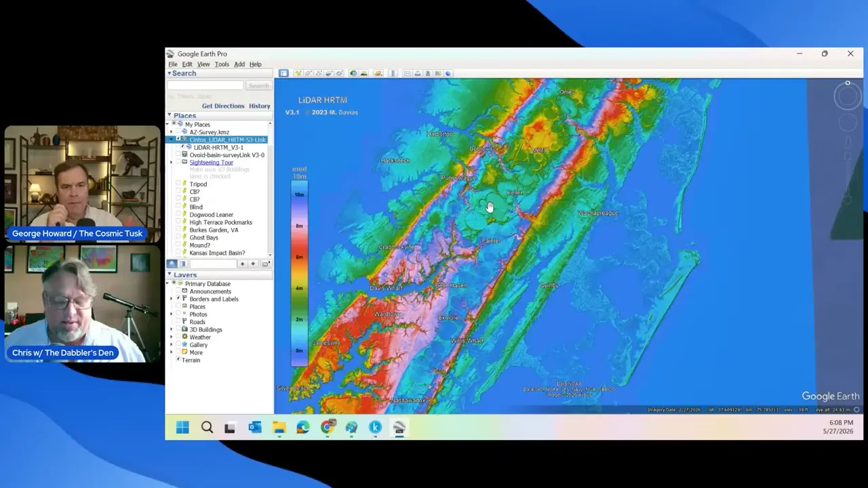The image size is (868, 488).
Task: Click the Search button
Action: (258, 85)
